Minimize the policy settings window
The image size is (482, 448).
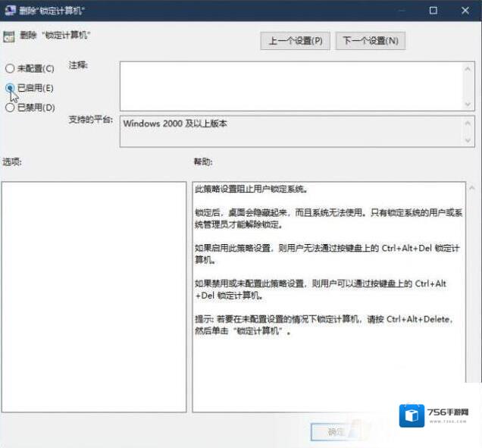[x=396, y=11]
